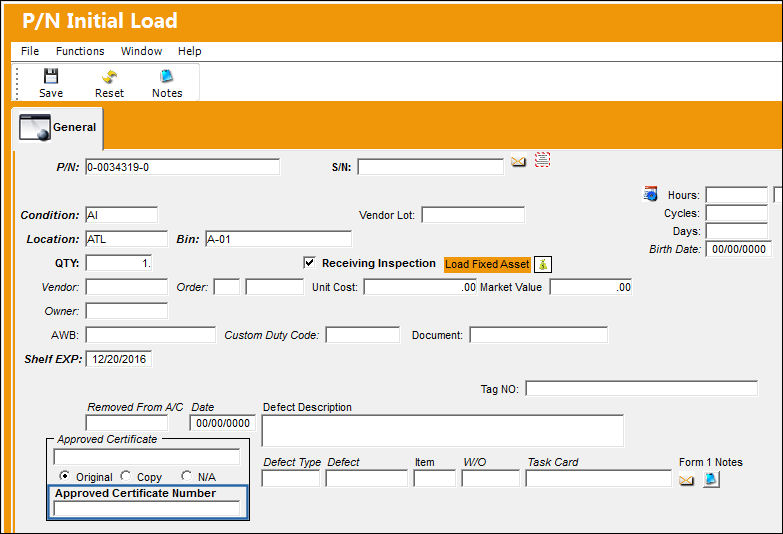Image resolution: width=783 pixels, height=534 pixels.
Task: Click the Tag NO field
Action: 641,388
